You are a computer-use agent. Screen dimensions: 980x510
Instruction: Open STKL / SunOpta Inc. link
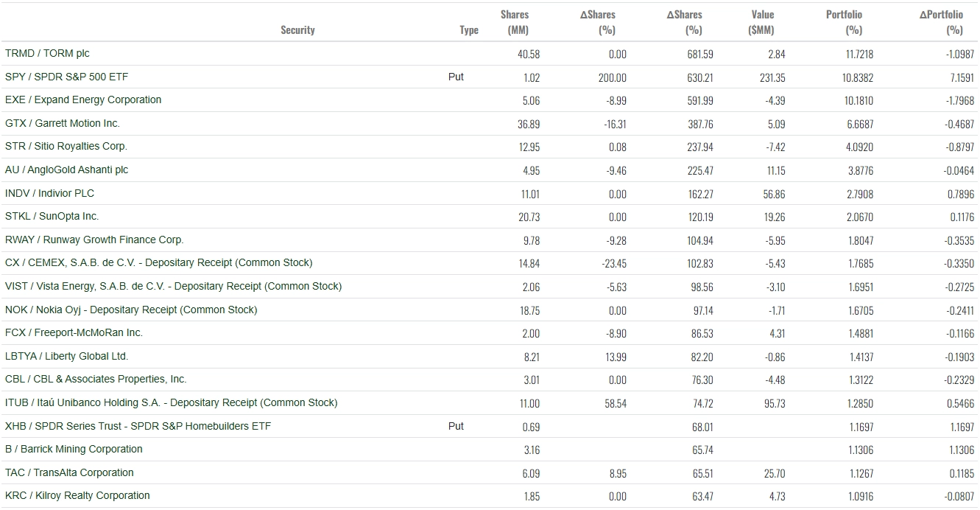pos(52,217)
